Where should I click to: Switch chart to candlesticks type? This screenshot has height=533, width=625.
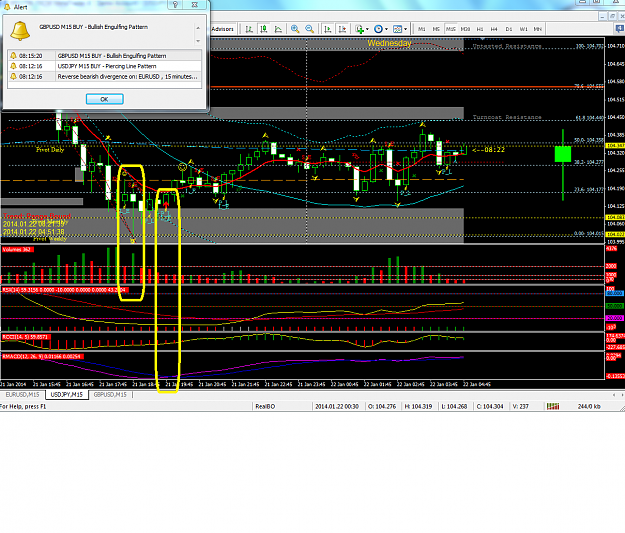(x=263, y=29)
